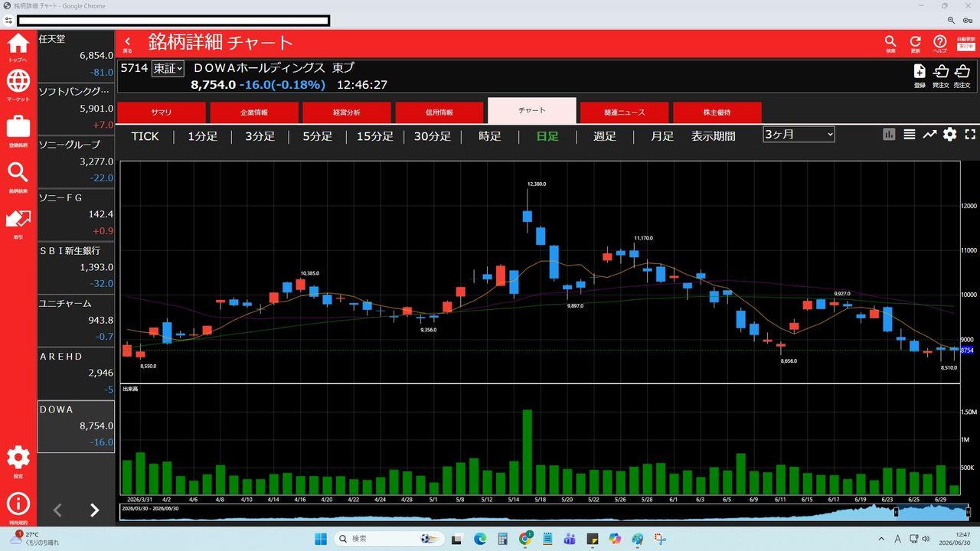Select ユニチャーム in the watchlist

76,320
